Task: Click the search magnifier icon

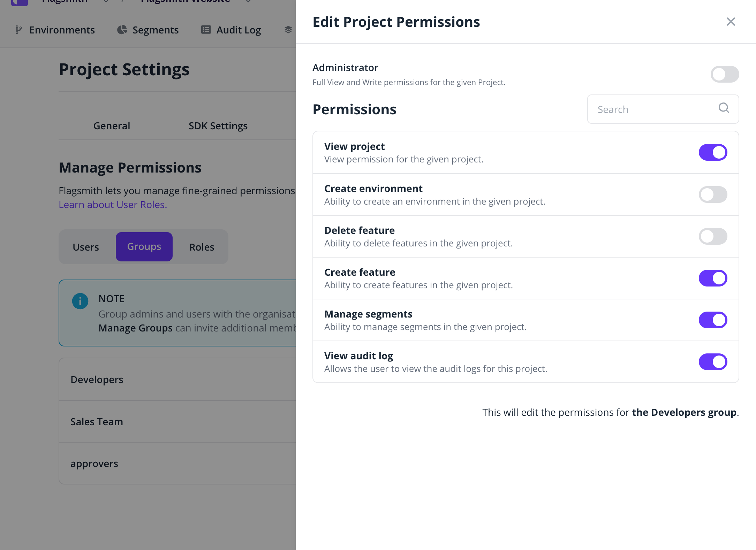Action: [x=724, y=108]
